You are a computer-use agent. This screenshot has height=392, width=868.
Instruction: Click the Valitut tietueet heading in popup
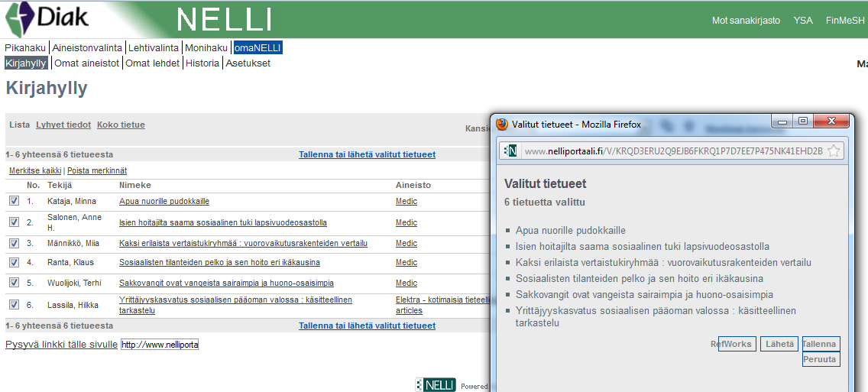coord(546,184)
